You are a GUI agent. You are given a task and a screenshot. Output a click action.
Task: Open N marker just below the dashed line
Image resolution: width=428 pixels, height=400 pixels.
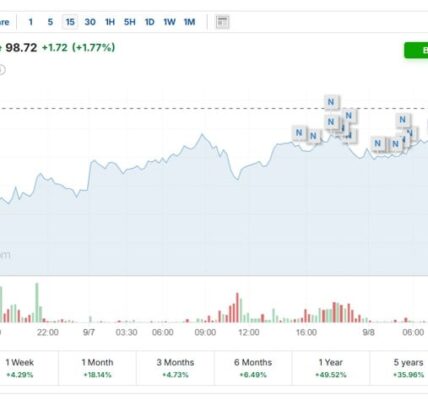click(x=349, y=116)
